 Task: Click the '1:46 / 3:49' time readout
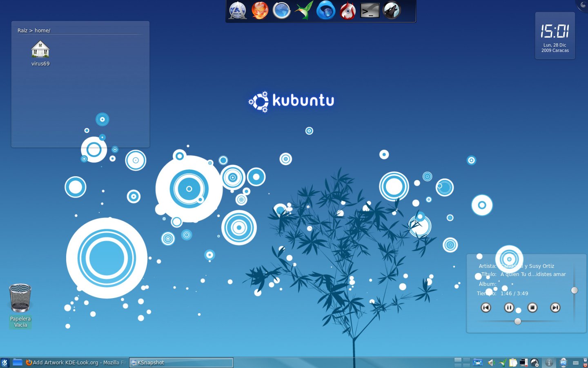[x=514, y=294]
